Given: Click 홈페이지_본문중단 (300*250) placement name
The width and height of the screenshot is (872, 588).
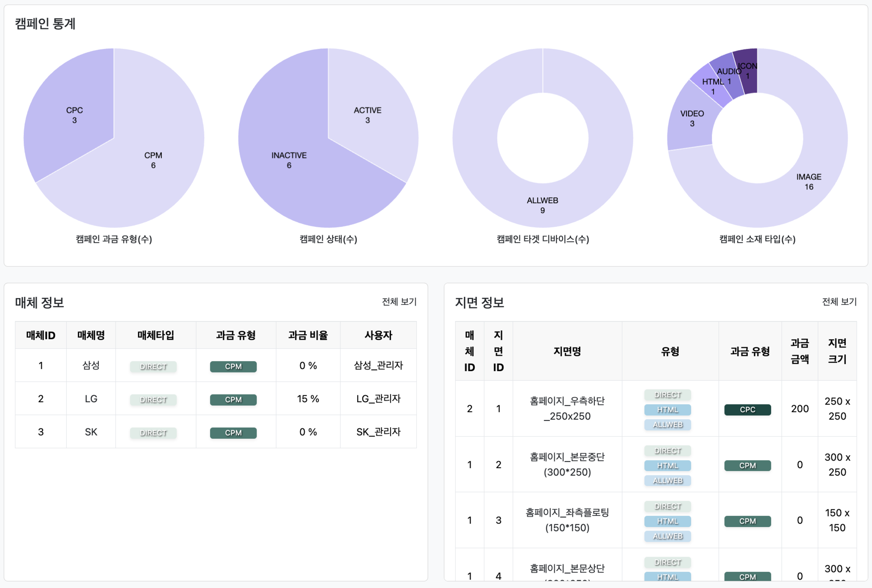Looking at the screenshot, I should pos(567,464).
